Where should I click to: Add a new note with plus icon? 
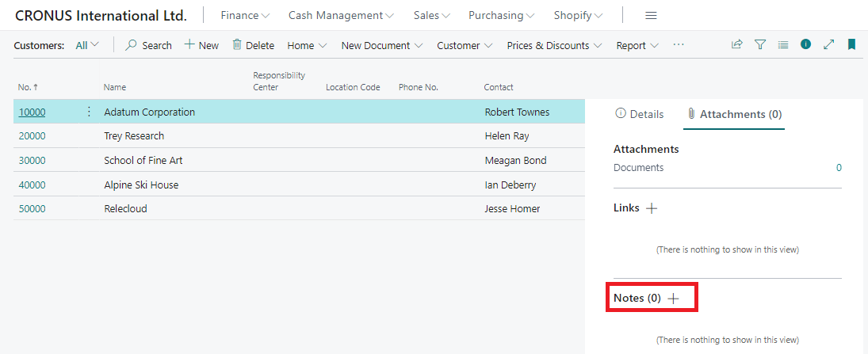point(674,299)
